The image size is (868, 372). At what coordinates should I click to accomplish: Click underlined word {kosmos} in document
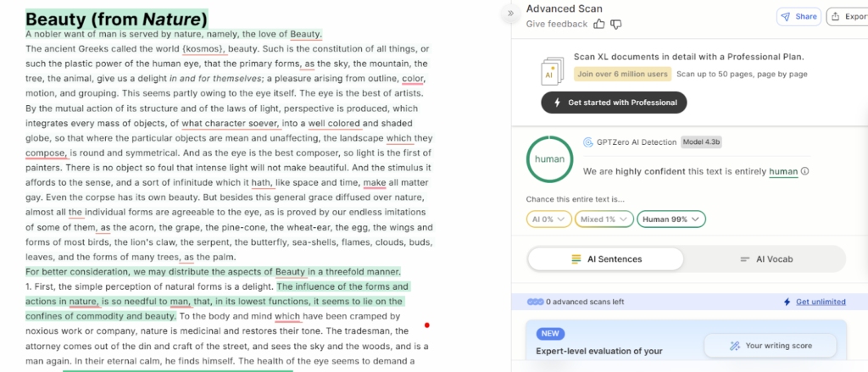click(x=203, y=48)
